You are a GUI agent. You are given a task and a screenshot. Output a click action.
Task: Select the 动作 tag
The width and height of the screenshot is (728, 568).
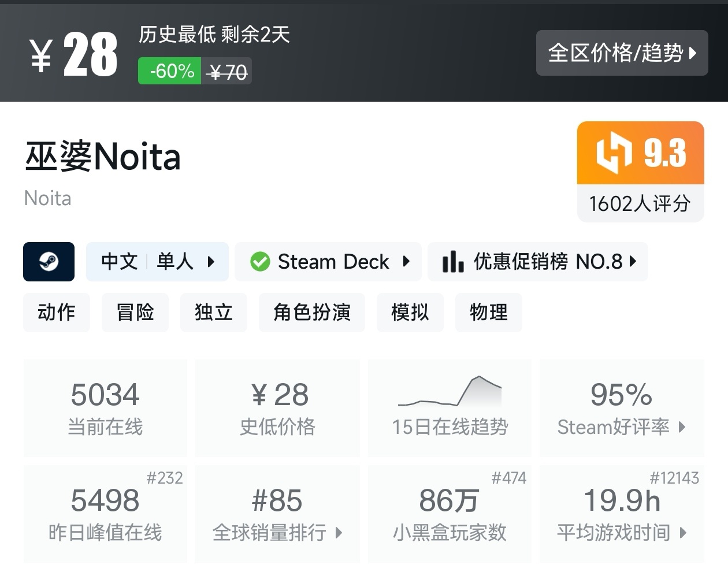click(x=56, y=313)
